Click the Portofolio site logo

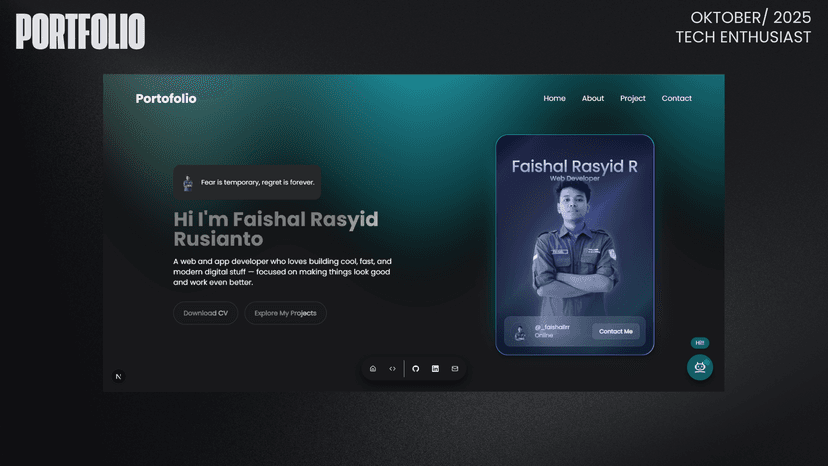point(166,98)
